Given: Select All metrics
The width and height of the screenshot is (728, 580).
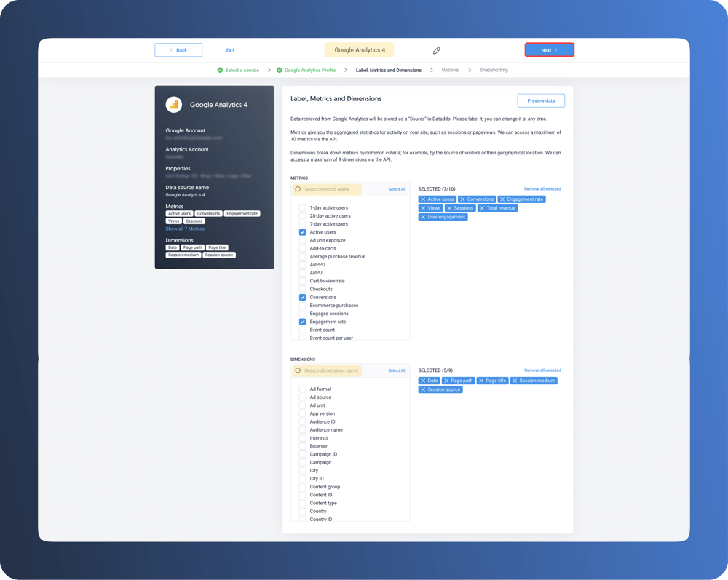Looking at the screenshot, I should click(x=397, y=189).
